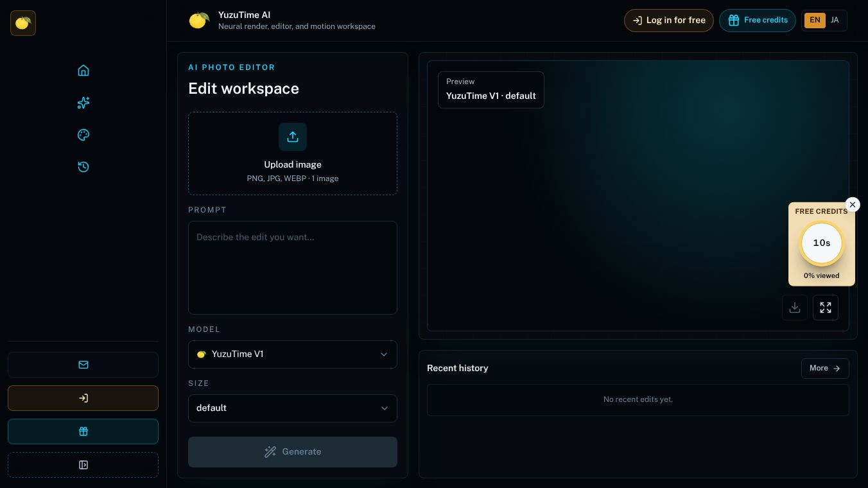Open the YuzuTime V1 model dropdown
Viewport: 868px width, 488px height.
[x=293, y=354]
